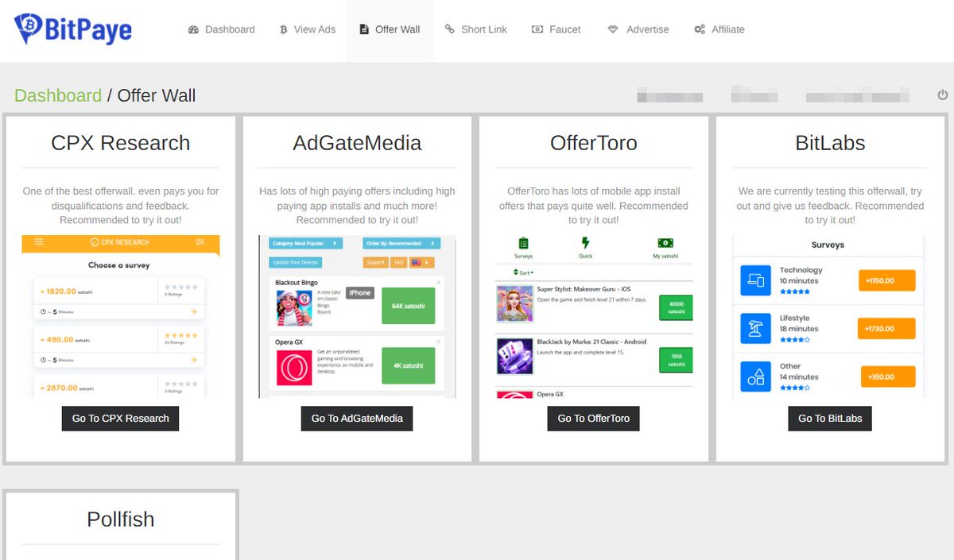
Task: Click the Super Stylist game thumbnail
Action: point(514,303)
